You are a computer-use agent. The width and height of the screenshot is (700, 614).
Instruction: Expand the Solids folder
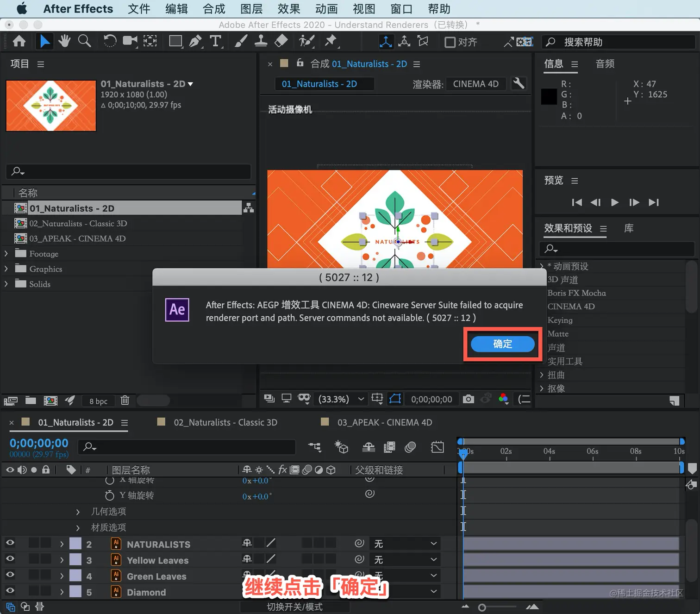point(6,284)
